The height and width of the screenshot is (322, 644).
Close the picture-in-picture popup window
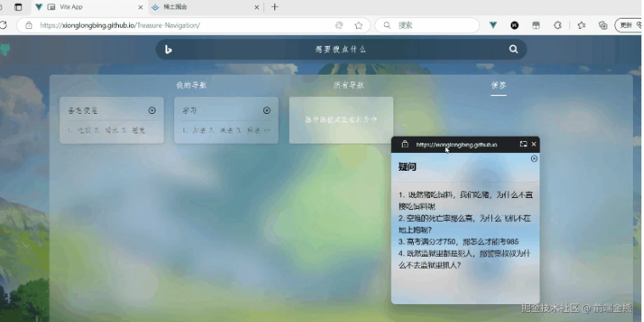click(534, 144)
